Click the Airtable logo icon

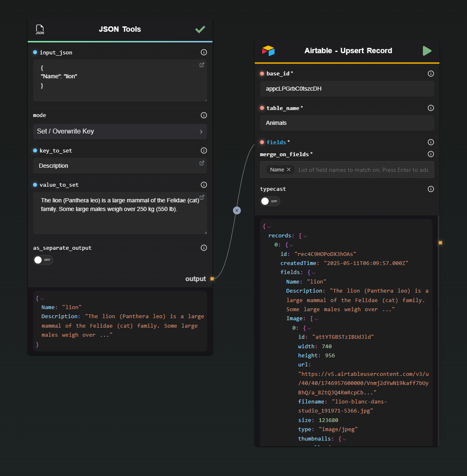[268, 51]
